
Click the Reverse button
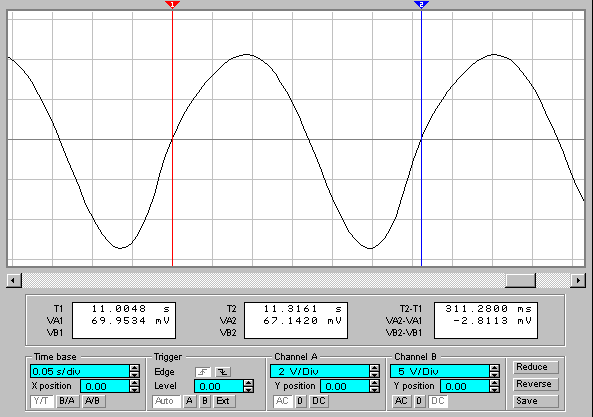[x=536, y=384]
